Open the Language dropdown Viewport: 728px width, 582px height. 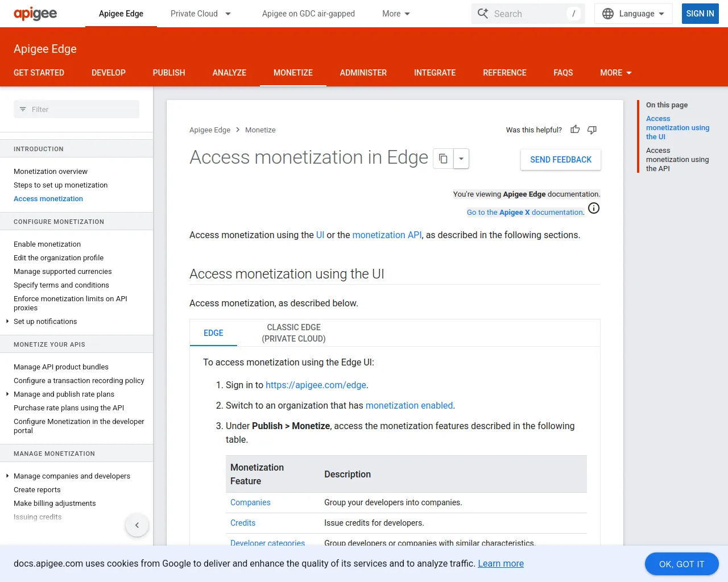[634, 14]
